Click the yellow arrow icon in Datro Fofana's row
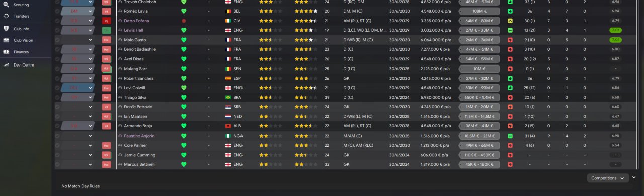 click(510, 21)
